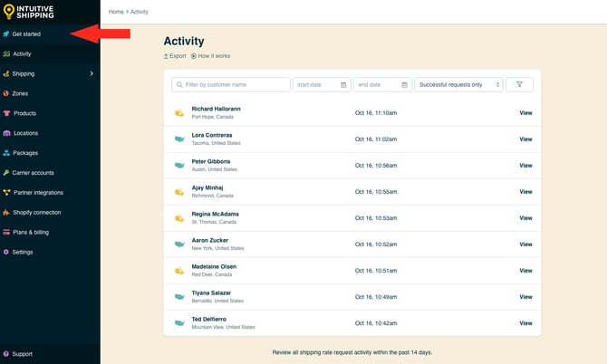Click the card icon for Plans & billing

(x=6, y=232)
